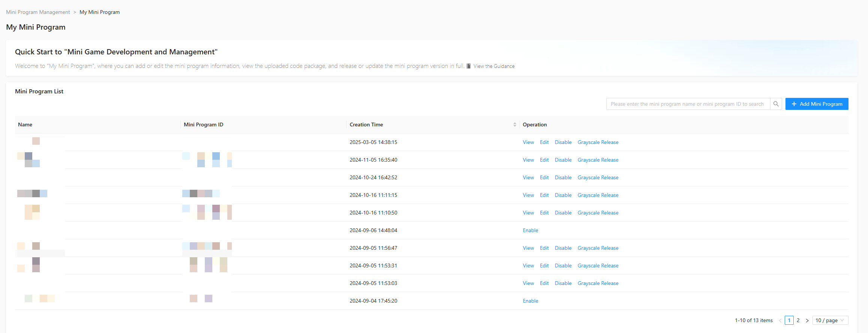The image size is (868, 333).
Task: Enable the 2024-09-04 17:45:20 mini program
Action: point(530,301)
